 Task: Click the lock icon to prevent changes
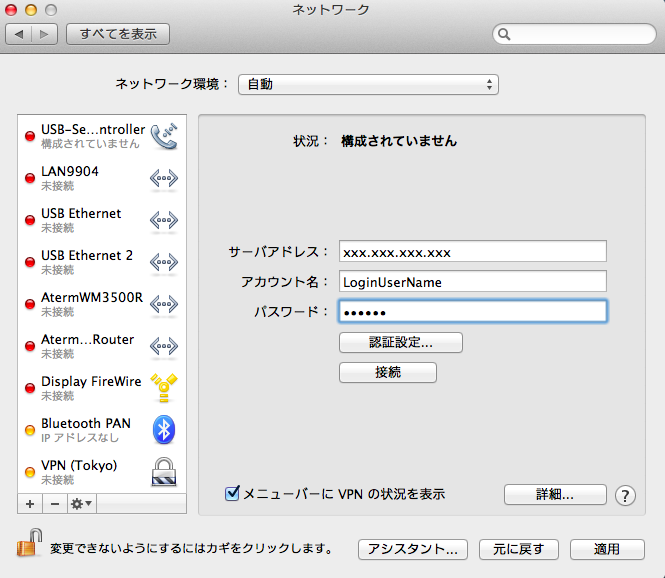[29, 543]
